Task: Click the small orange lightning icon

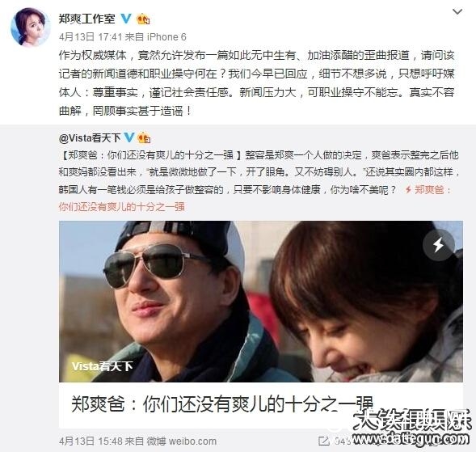Action: click(x=408, y=190)
